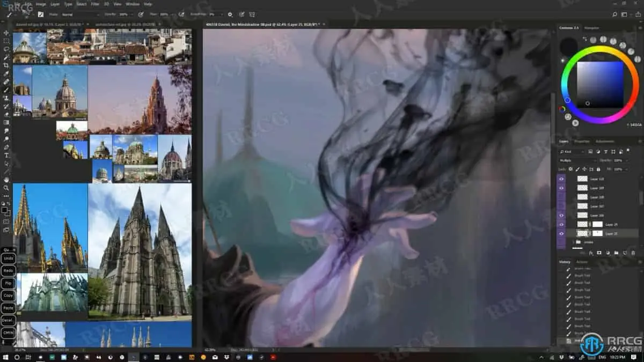Switch to the Properties panel tab
644x362 pixels.
point(582,142)
